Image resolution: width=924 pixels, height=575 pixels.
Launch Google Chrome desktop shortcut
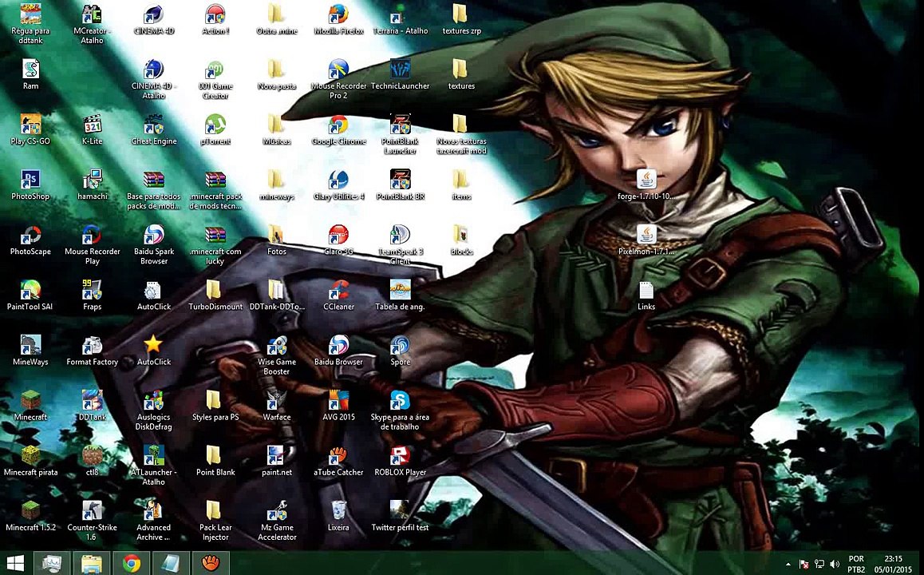pyautogui.click(x=338, y=125)
